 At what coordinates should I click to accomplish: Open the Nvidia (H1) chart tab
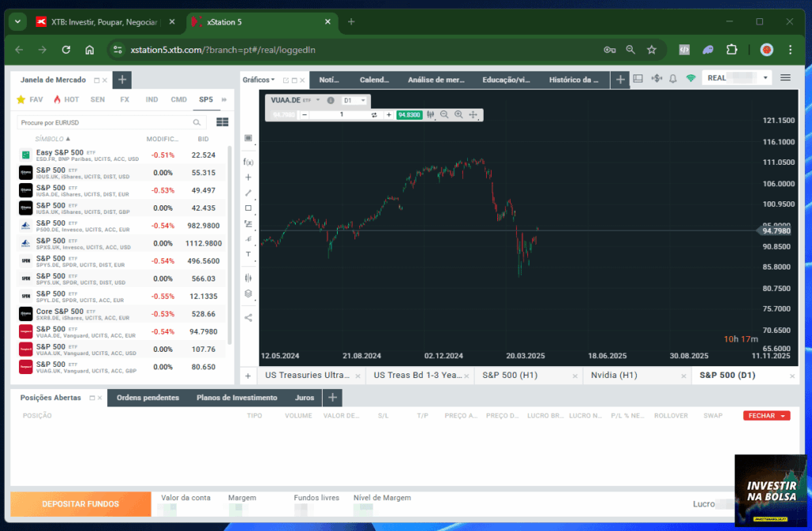[614, 375]
